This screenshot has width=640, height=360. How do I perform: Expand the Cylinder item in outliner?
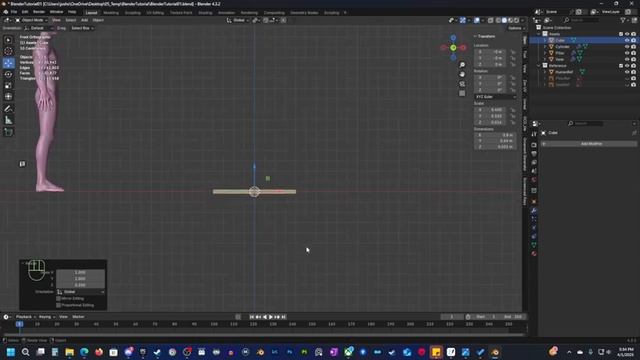tap(545, 47)
